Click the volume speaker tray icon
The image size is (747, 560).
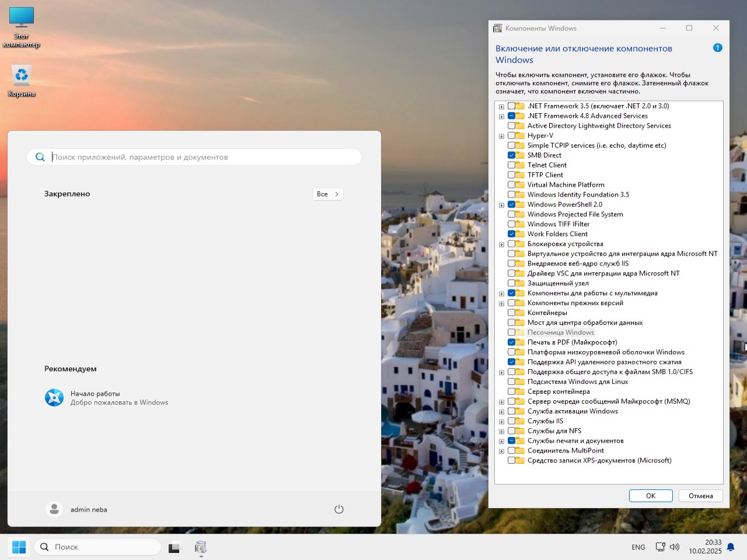pos(675,547)
